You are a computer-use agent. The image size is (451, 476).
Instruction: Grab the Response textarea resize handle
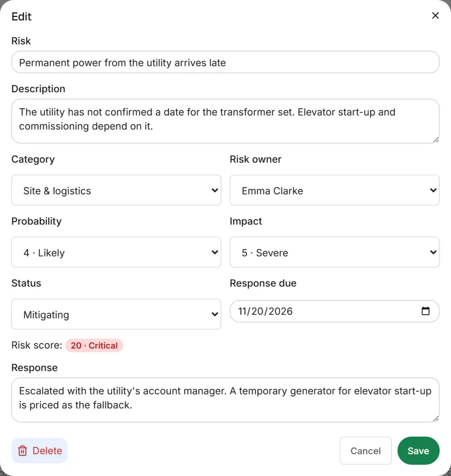click(436, 419)
